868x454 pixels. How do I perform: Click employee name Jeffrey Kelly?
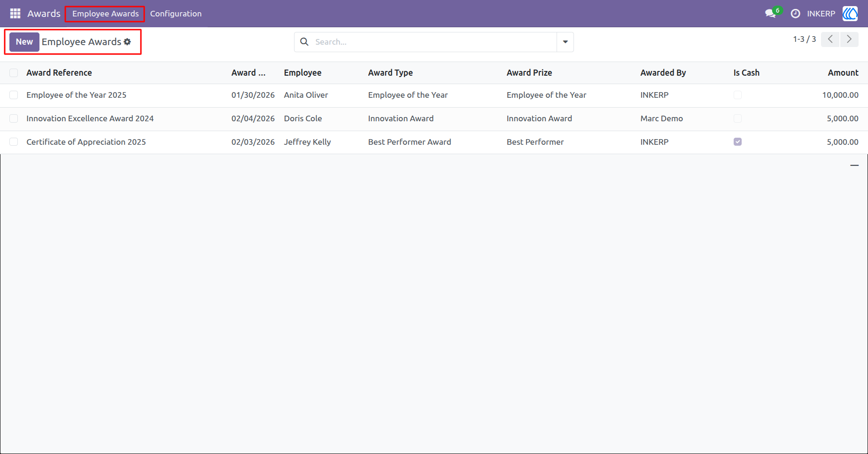[x=307, y=142]
